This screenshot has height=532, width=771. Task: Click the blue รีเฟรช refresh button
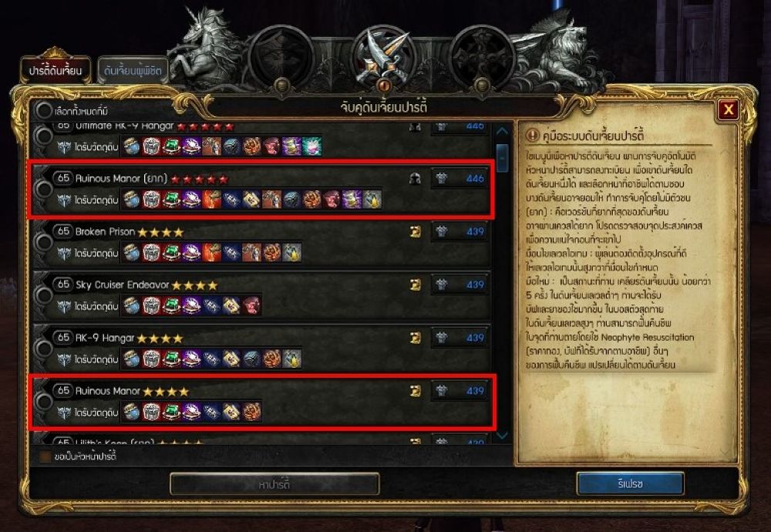pos(630,484)
